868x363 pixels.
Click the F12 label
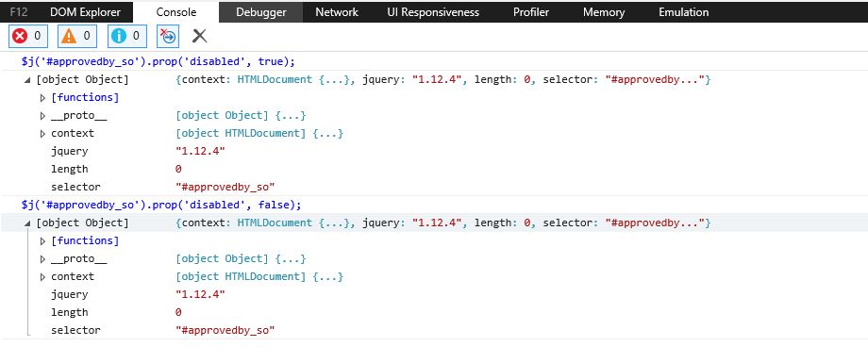pos(18,11)
